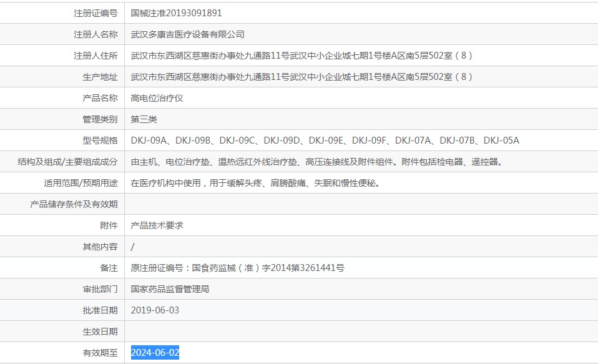Click the 注册人住所 label

pyautogui.click(x=96, y=56)
